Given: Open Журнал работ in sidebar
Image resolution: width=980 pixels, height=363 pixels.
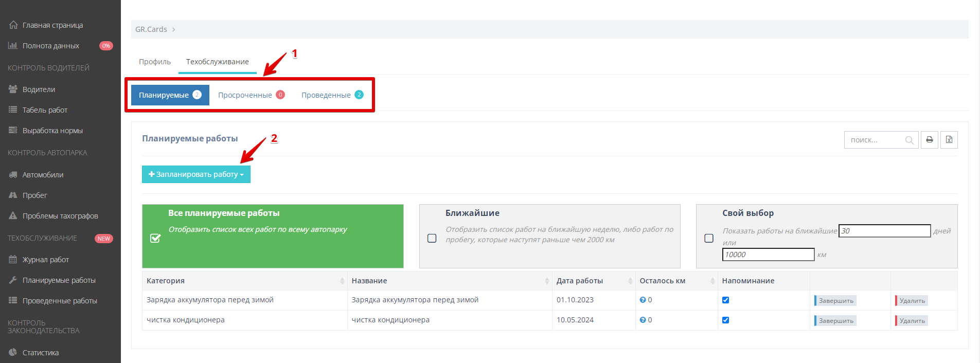Looking at the screenshot, I should (x=45, y=260).
